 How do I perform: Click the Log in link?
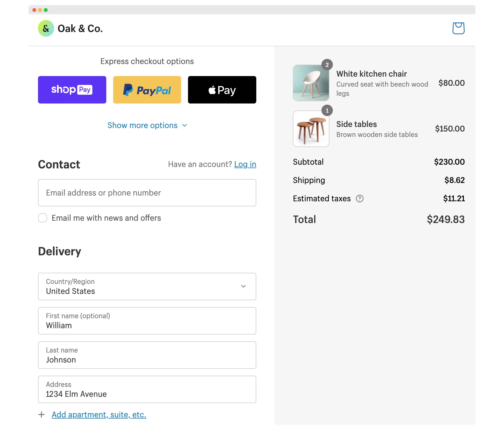[x=245, y=164]
